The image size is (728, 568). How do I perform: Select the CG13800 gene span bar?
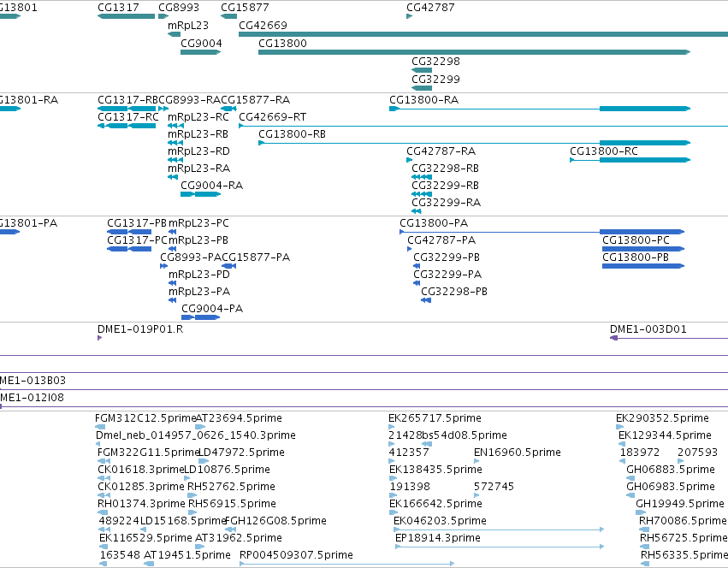475,52
